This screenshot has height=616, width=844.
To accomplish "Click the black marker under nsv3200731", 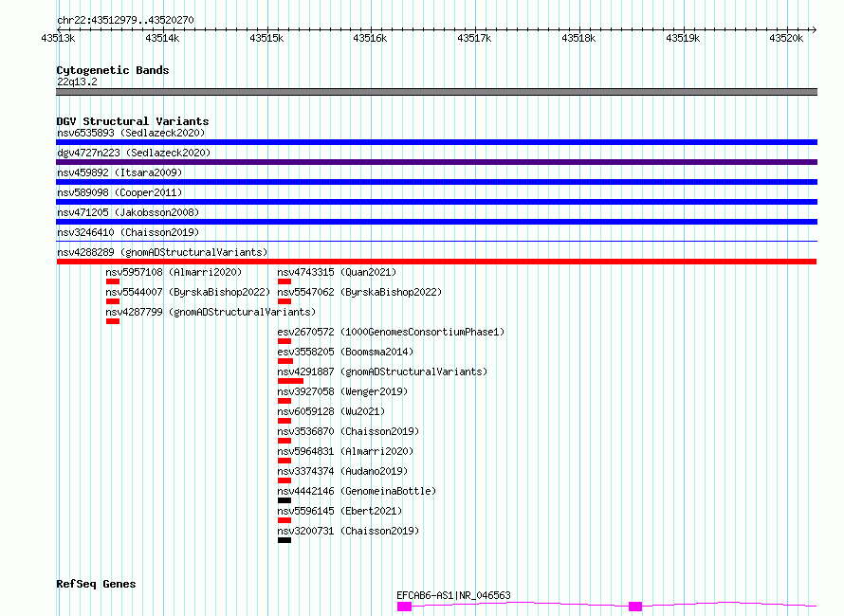I will 284,540.
